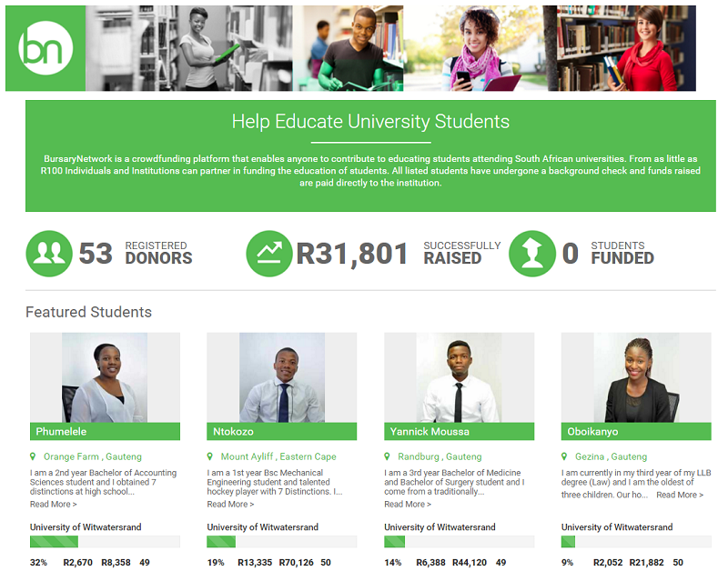
Task: Click the successfully raised chart icon
Action: point(269,254)
